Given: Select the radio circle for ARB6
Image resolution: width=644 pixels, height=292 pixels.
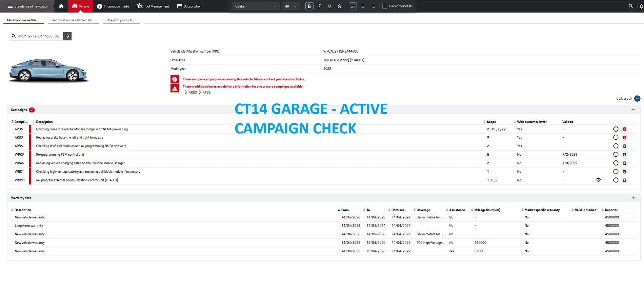Looking at the screenshot, I should tap(616, 146).
